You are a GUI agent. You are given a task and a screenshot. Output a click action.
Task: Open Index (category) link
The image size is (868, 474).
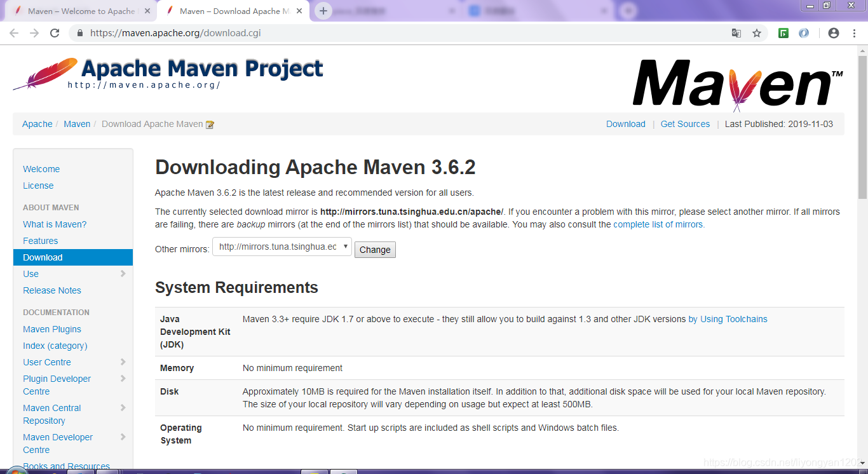click(x=55, y=346)
